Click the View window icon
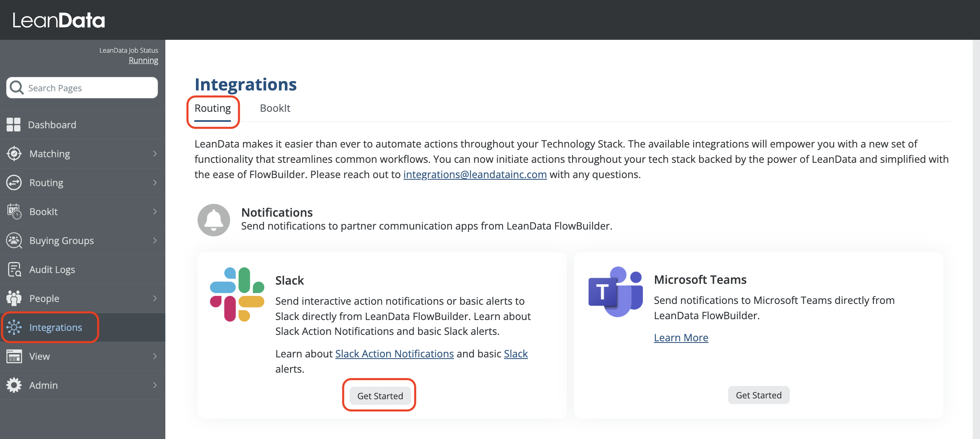 point(14,356)
